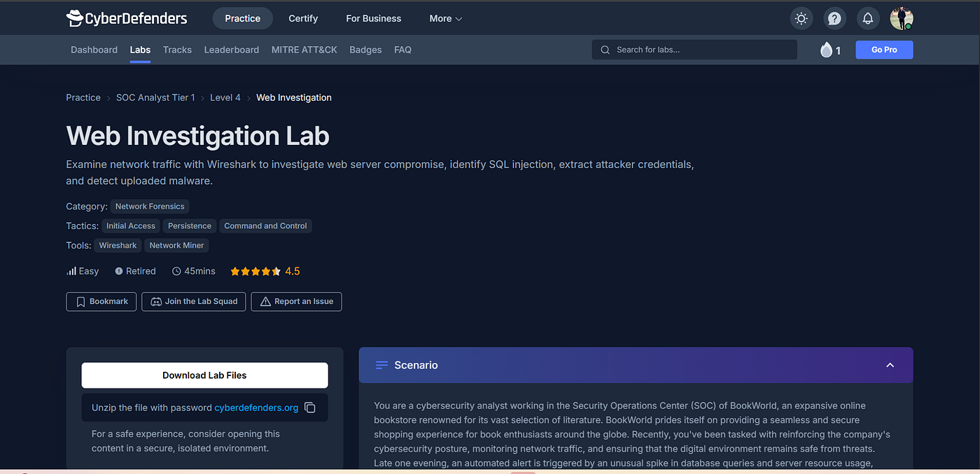Click the cyberdefenders.org password link
This screenshot has height=474, width=980.
tap(256, 407)
